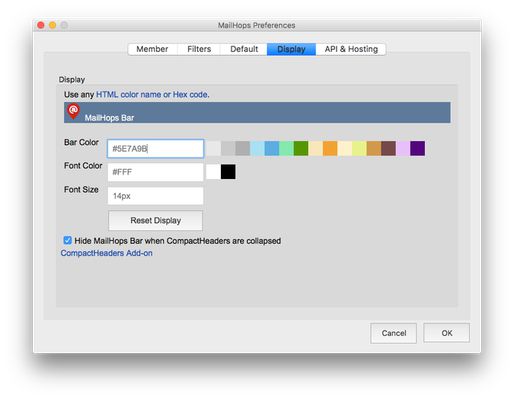Click the red MailHops pin icon
The width and height of the screenshot is (514, 400).
[x=73, y=111]
